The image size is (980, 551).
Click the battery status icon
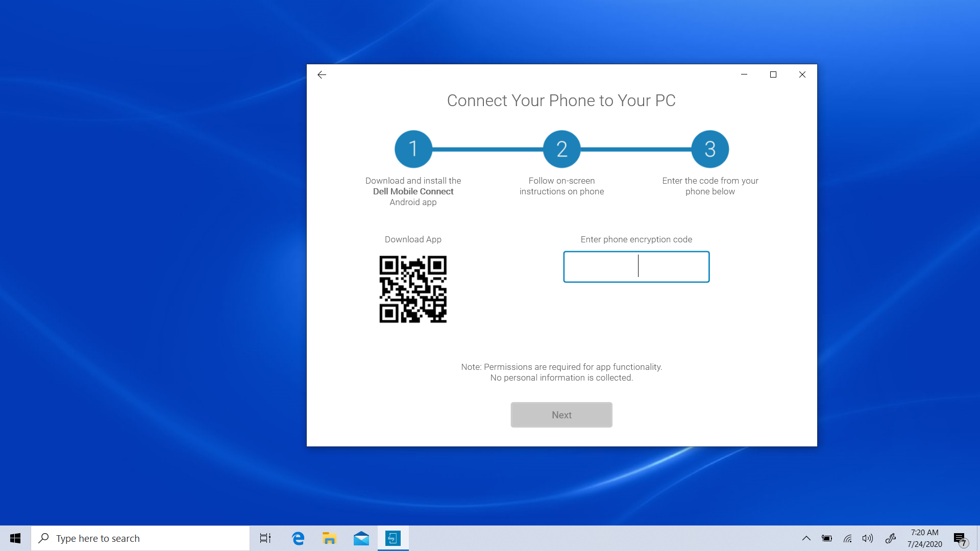click(x=827, y=538)
